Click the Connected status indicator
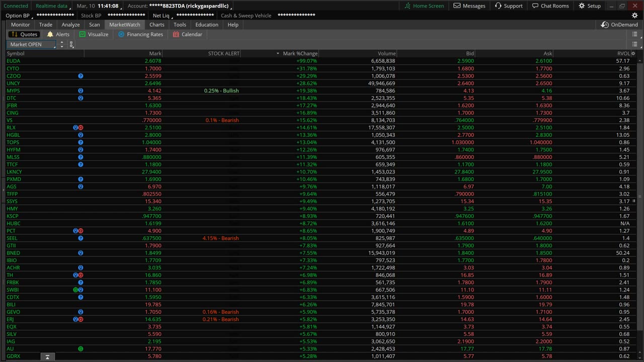The height and width of the screenshot is (362, 644). click(x=16, y=6)
